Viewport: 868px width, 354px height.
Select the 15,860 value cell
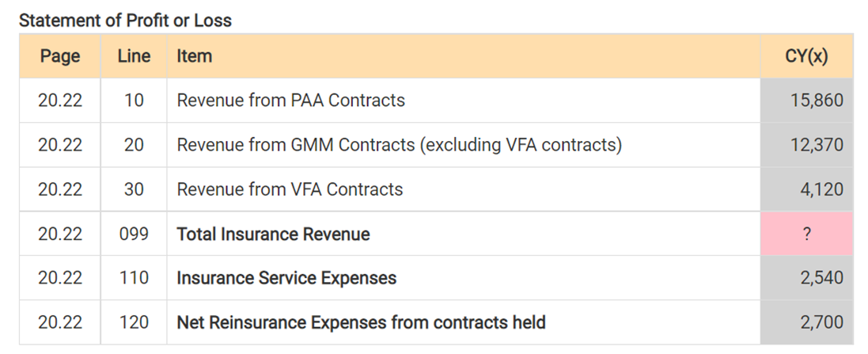[806, 101]
